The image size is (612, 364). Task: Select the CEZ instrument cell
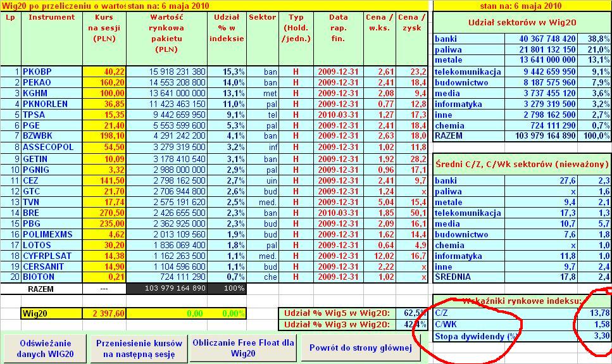(x=51, y=180)
